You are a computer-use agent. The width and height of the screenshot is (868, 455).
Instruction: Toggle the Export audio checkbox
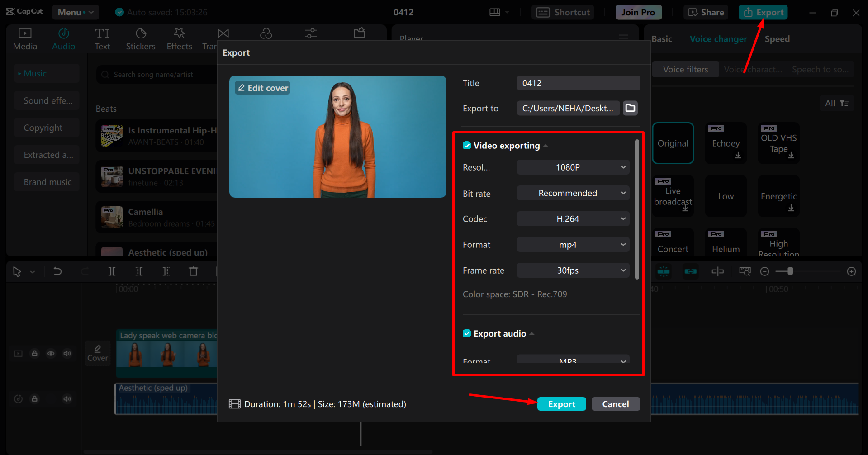click(x=467, y=334)
